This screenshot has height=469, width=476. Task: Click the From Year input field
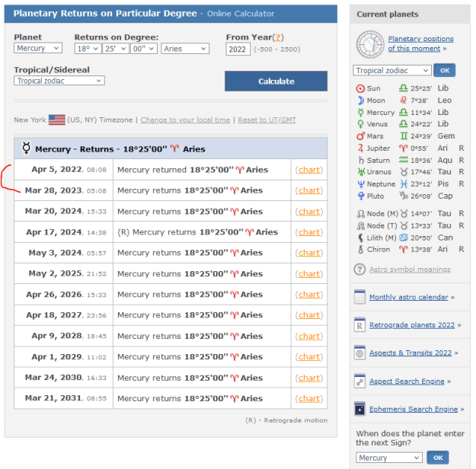coord(238,49)
